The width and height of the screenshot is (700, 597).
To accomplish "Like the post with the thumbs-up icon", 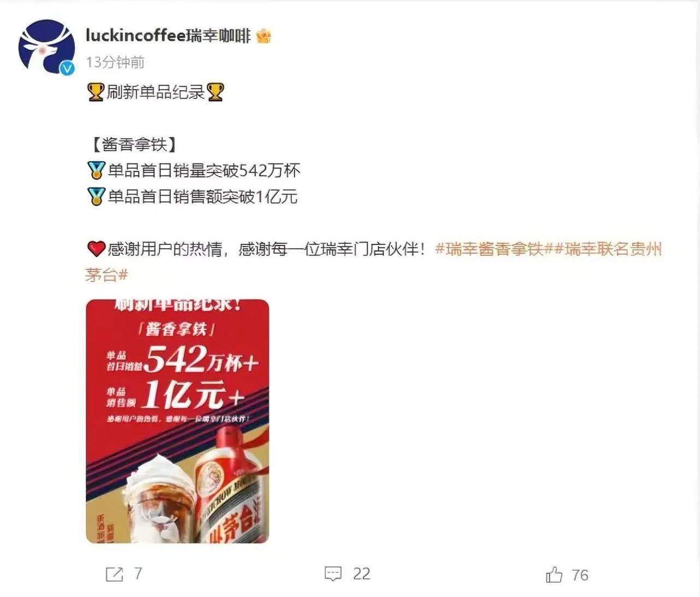I will coord(554,575).
